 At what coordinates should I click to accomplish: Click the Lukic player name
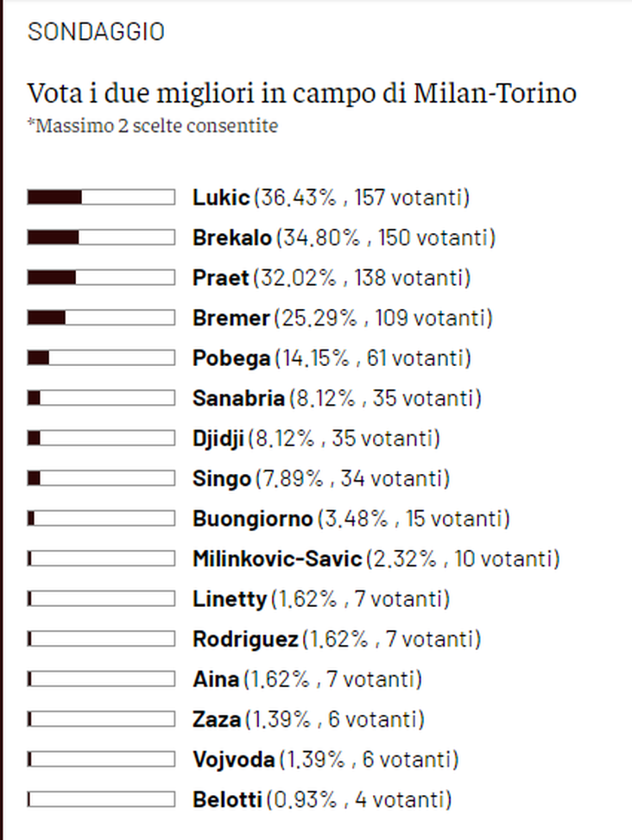click(221, 198)
